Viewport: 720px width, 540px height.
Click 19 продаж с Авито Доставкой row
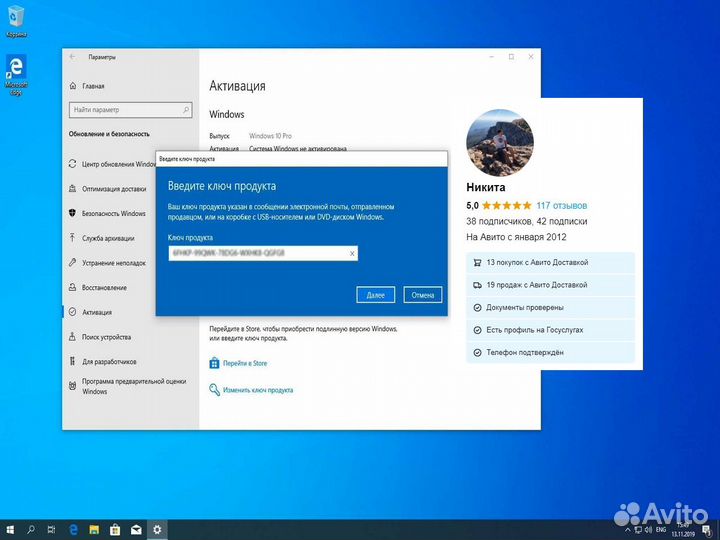coord(551,285)
